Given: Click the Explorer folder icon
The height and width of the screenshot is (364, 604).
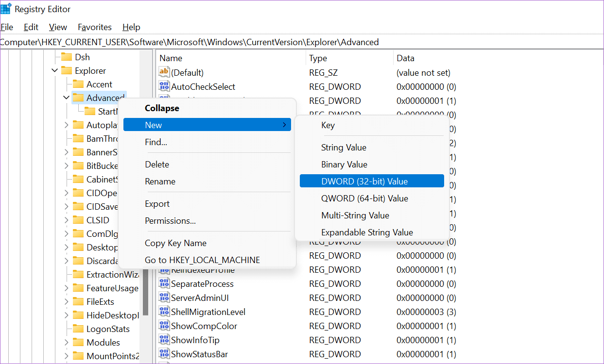Looking at the screenshot, I should click(x=67, y=70).
